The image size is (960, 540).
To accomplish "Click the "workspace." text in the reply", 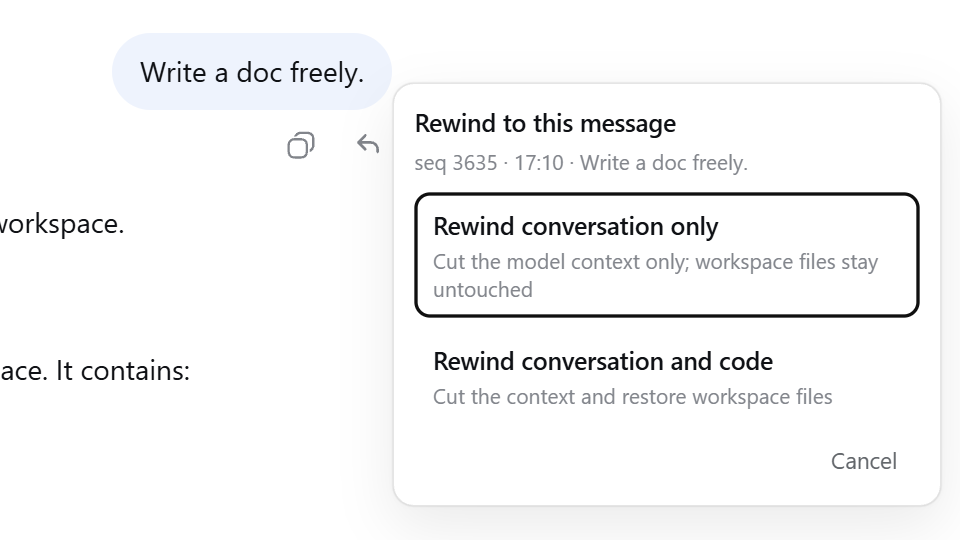I will (62, 224).
